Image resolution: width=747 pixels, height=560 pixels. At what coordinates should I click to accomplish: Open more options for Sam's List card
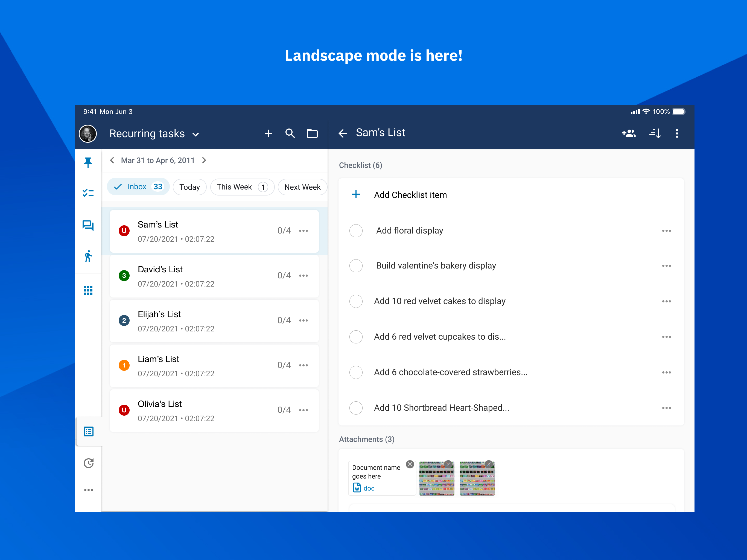[303, 231]
